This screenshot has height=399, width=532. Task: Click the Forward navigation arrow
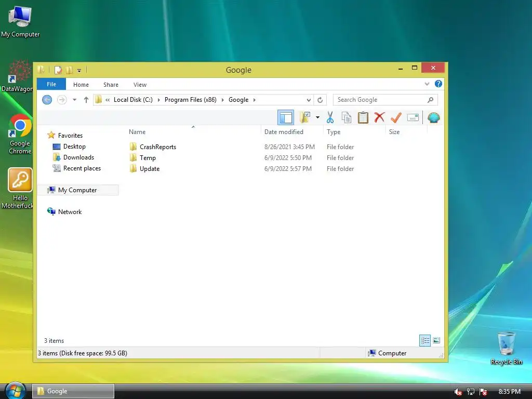click(62, 100)
